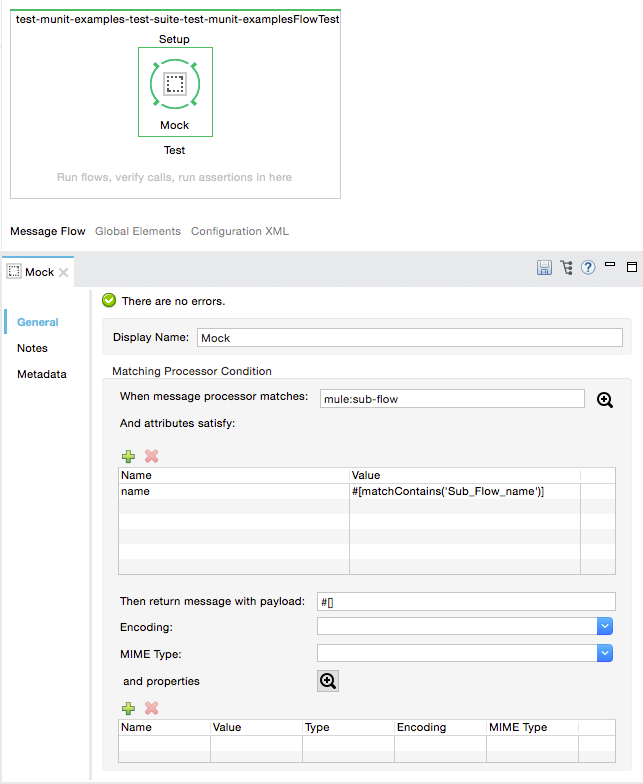Image resolution: width=643 pixels, height=784 pixels.
Task: Select the Metadata section in sidebar
Action: (x=41, y=374)
